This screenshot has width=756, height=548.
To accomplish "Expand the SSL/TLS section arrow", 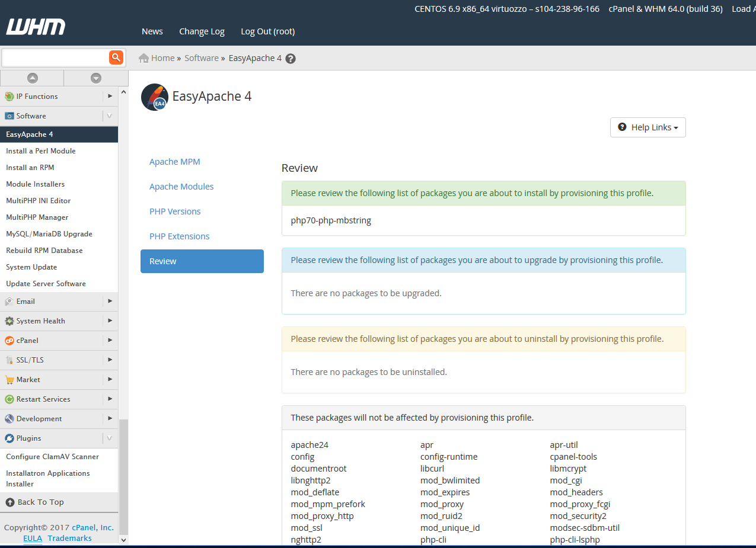I will pos(110,360).
